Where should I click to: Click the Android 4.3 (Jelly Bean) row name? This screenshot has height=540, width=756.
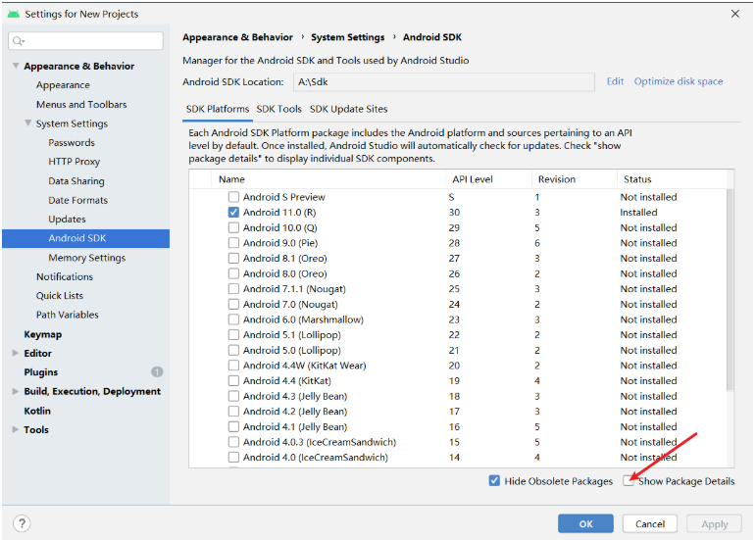pos(295,396)
